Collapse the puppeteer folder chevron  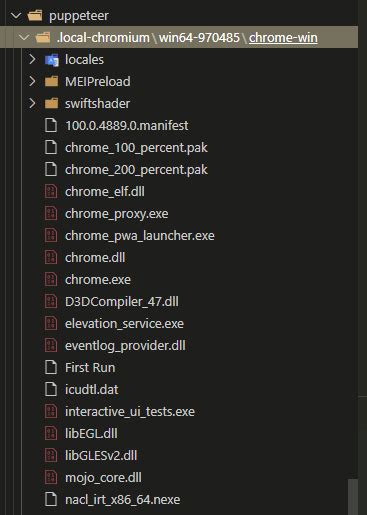click(x=16, y=16)
